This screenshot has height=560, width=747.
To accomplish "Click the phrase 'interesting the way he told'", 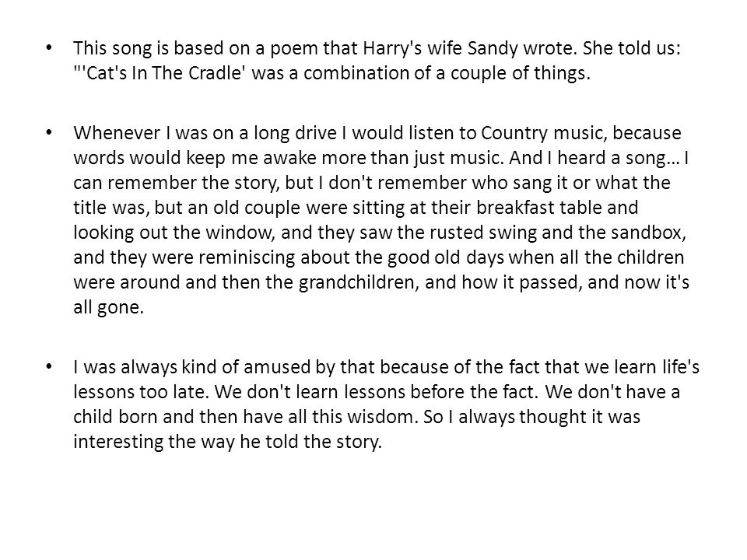I will (186, 442).
